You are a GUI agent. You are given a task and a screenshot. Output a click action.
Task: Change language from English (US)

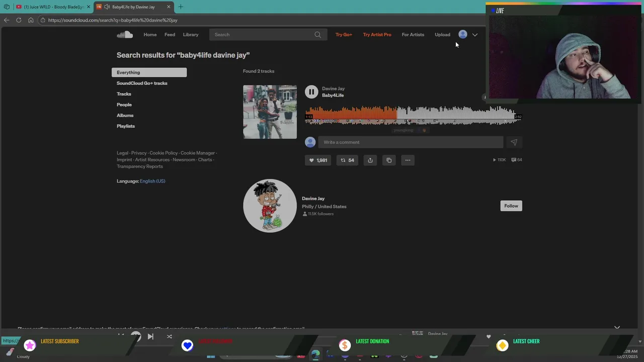pyautogui.click(x=152, y=181)
